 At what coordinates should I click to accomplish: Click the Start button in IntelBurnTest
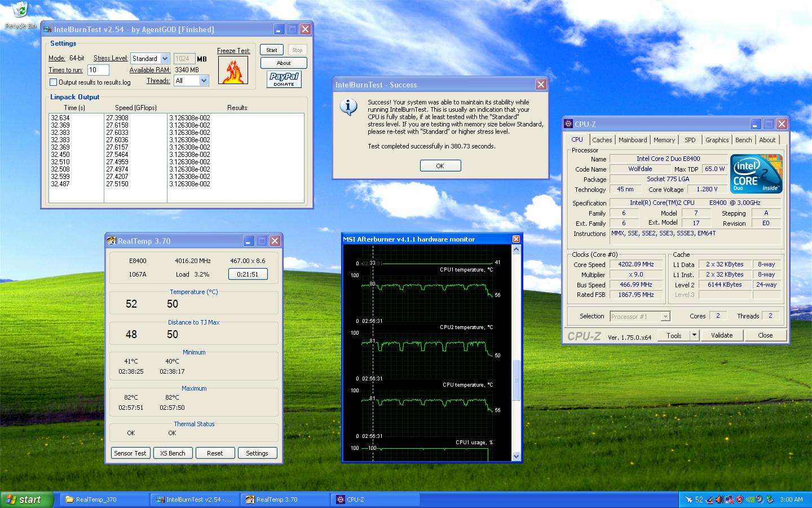[x=272, y=50]
